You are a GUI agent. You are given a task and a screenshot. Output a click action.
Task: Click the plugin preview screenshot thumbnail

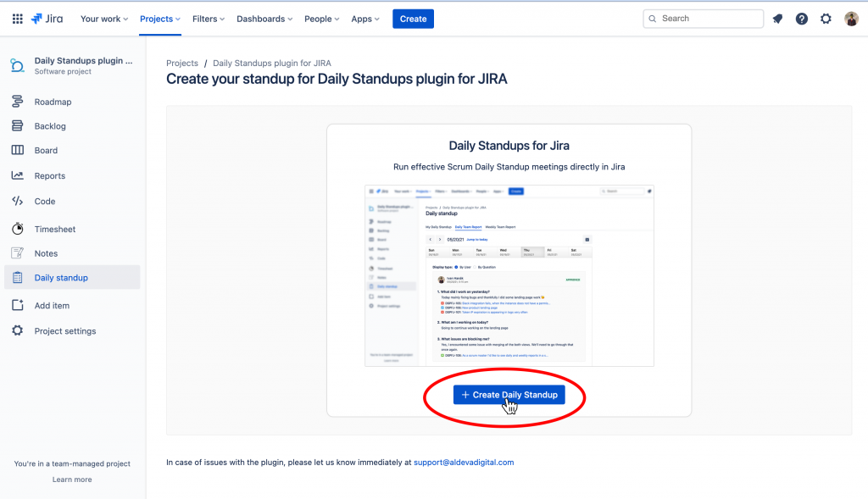click(x=509, y=275)
